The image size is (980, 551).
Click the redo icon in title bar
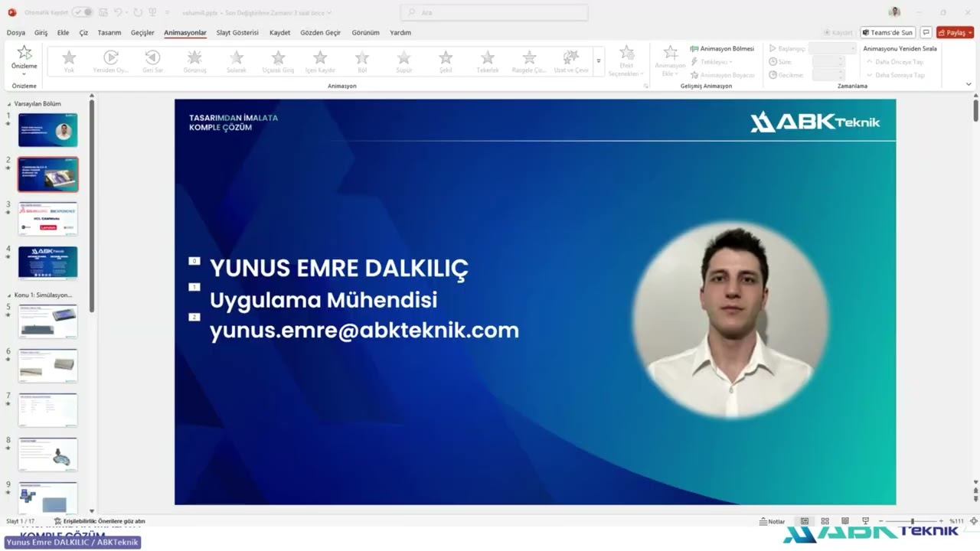(x=138, y=12)
